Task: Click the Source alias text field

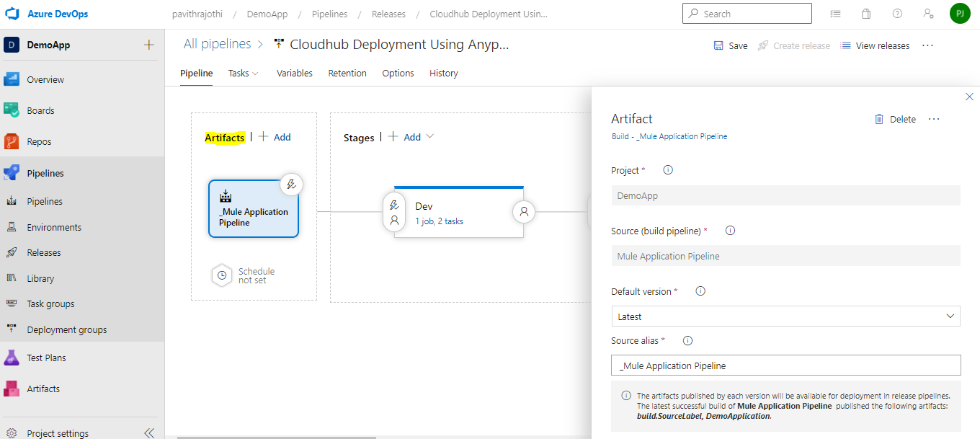Action: (x=785, y=365)
